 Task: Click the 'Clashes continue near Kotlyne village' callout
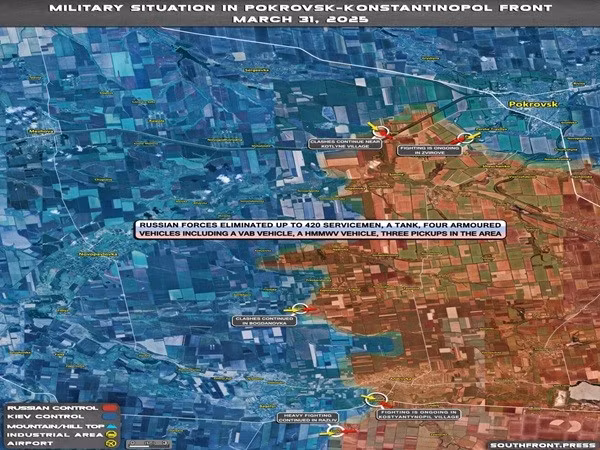[x=345, y=144]
